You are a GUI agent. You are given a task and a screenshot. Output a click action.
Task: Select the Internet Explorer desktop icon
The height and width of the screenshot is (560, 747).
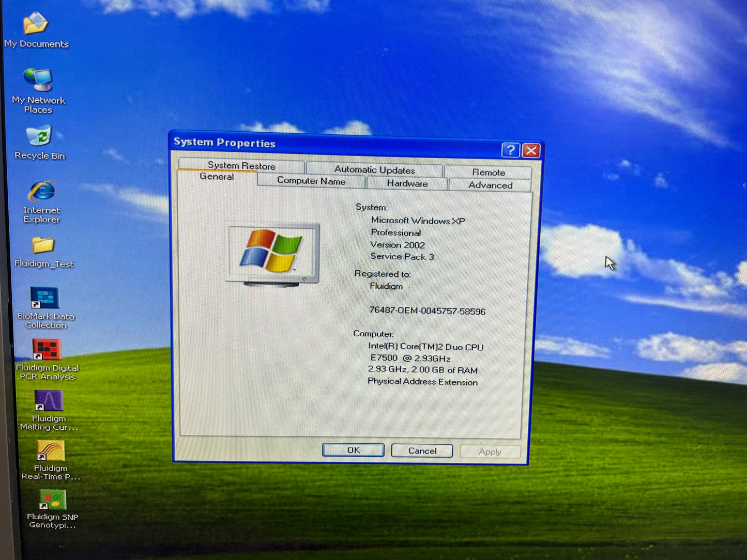pos(42,192)
